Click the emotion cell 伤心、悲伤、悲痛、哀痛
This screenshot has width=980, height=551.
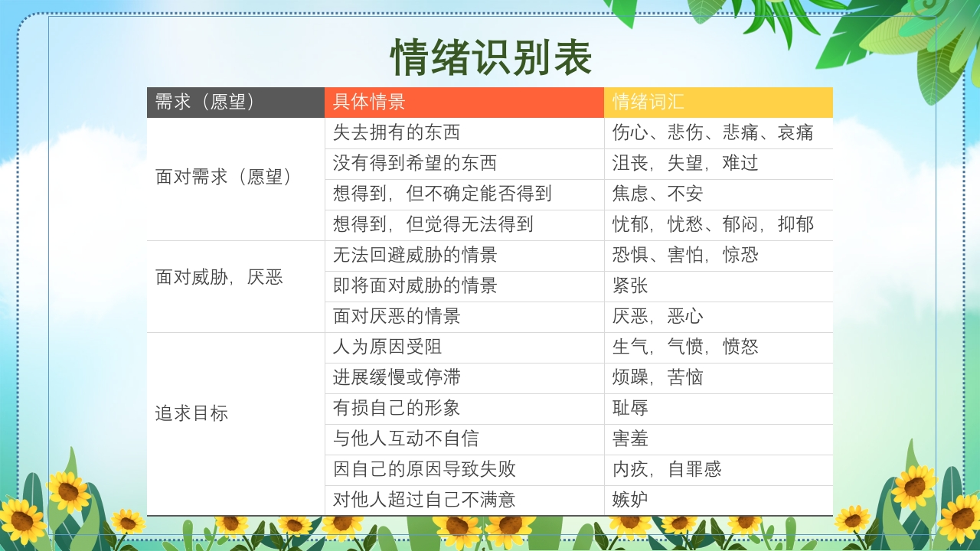click(717, 133)
